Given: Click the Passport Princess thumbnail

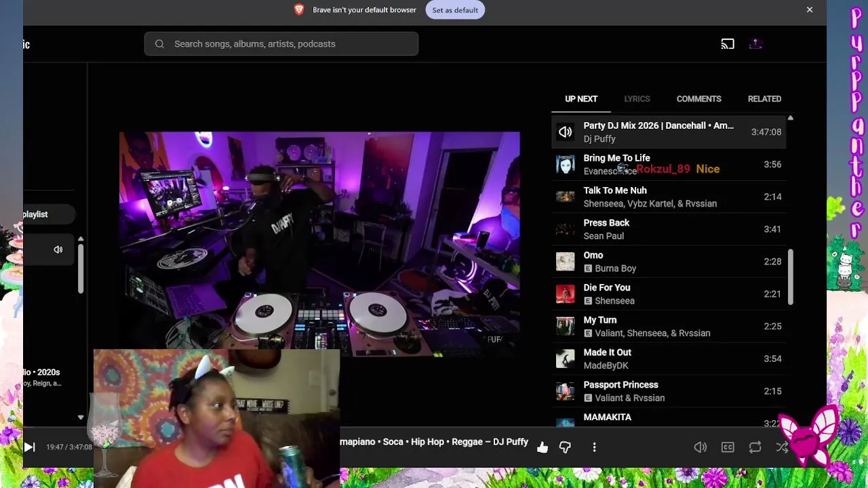Looking at the screenshot, I should pyautogui.click(x=566, y=392).
